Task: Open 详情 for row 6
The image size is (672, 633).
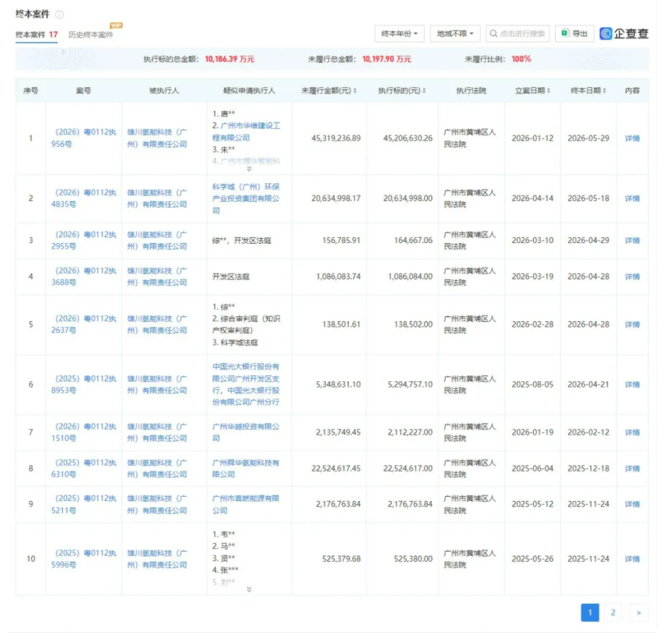Action: point(632,385)
